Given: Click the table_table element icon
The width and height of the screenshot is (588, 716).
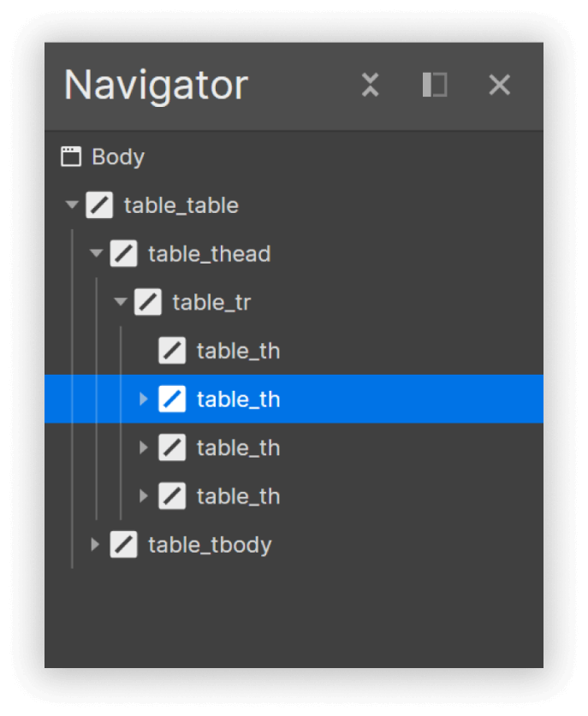Looking at the screenshot, I should pos(100,205).
